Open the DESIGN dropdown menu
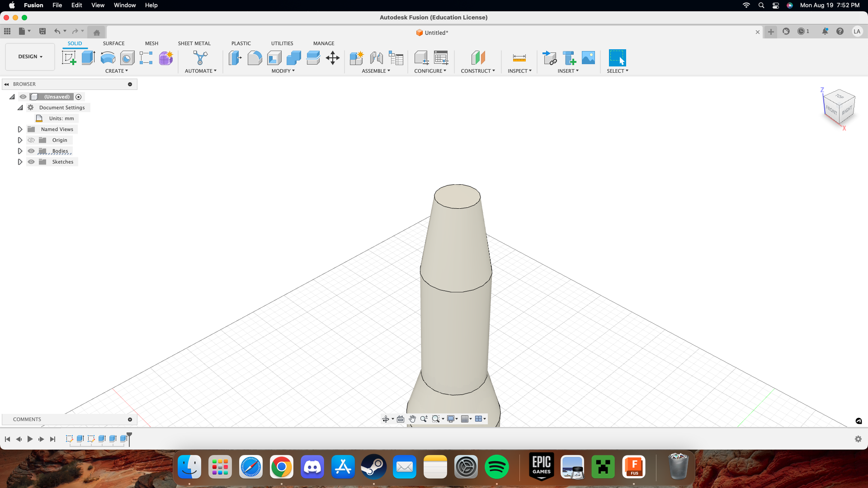Screen dimensions: 868x488 [30, 56]
